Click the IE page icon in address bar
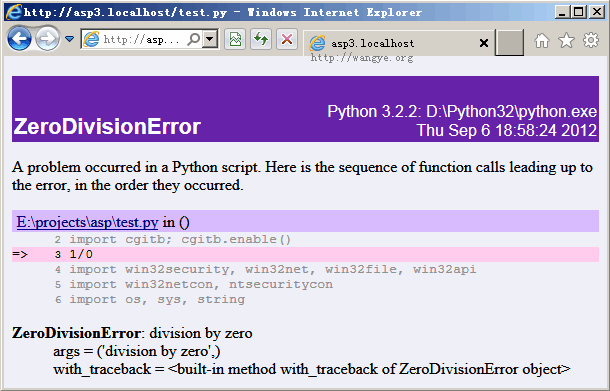The image size is (610, 391). click(92, 39)
